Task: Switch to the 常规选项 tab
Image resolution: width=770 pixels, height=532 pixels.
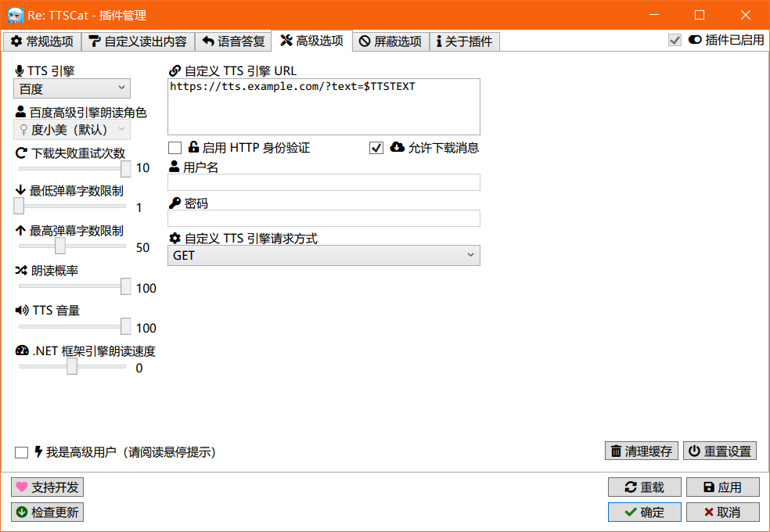Action: [x=42, y=41]
